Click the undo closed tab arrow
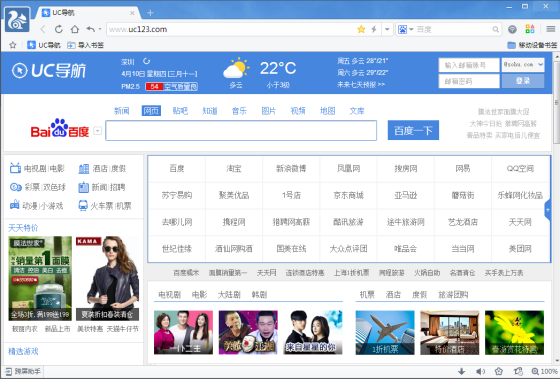560x379 pixels. click(x=90, y=29)
